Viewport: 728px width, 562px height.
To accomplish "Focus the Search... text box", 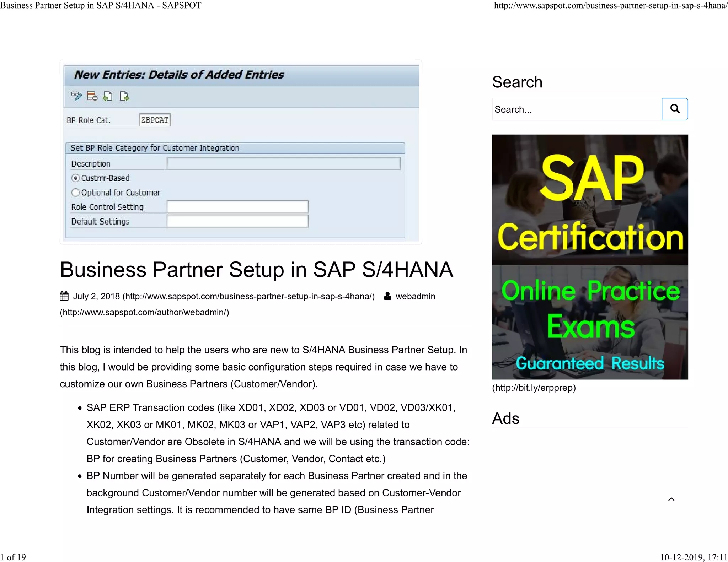I will [x=577, y=109].
